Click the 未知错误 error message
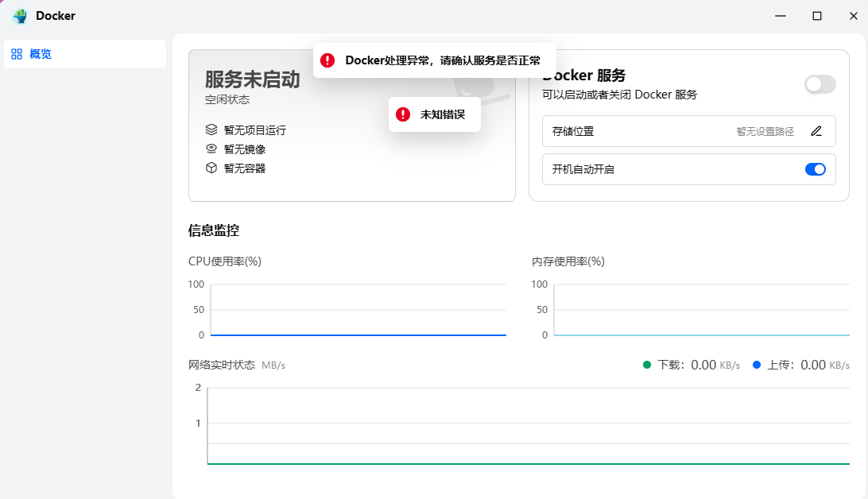Image resolution: width=868 pixels, height=499 pixels. coord(442,114)
